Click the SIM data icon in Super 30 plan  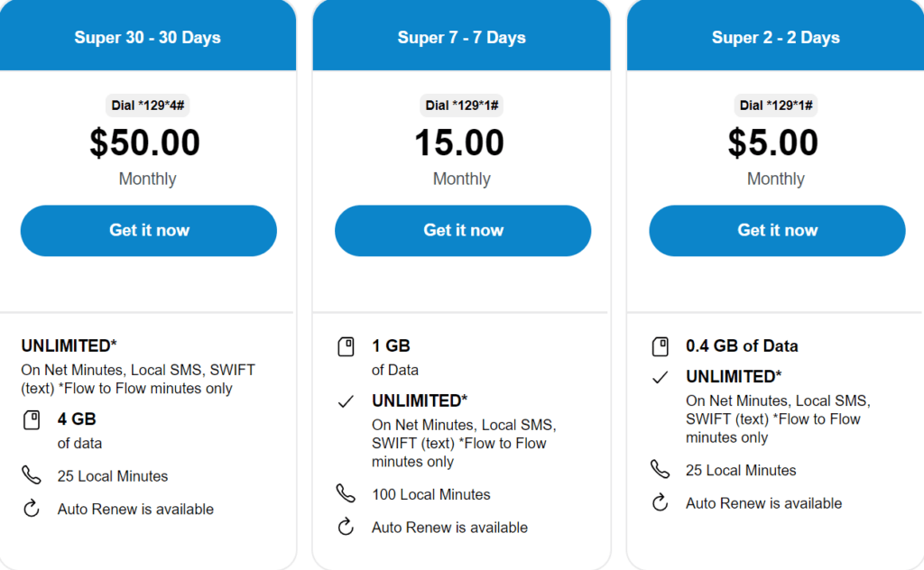click(32, 420)
